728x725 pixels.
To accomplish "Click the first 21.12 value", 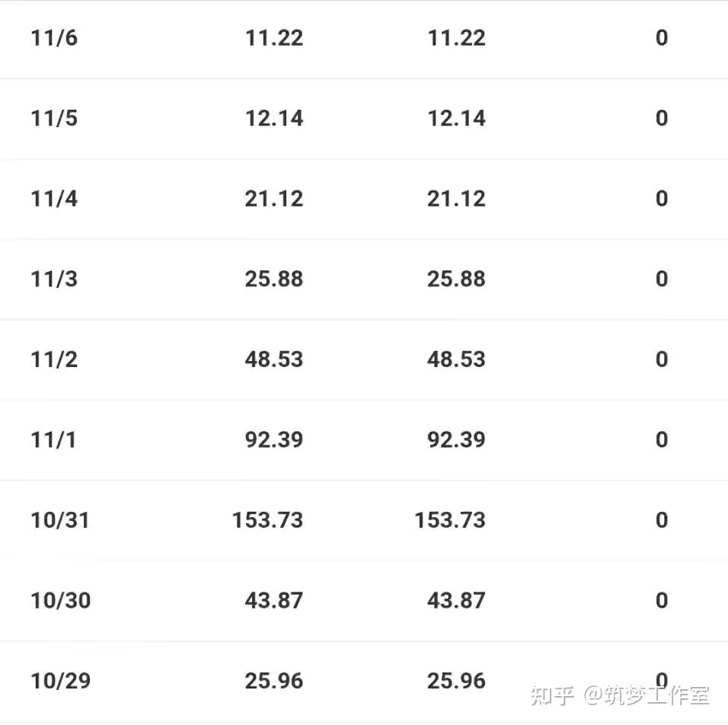I will click(273, 199).
